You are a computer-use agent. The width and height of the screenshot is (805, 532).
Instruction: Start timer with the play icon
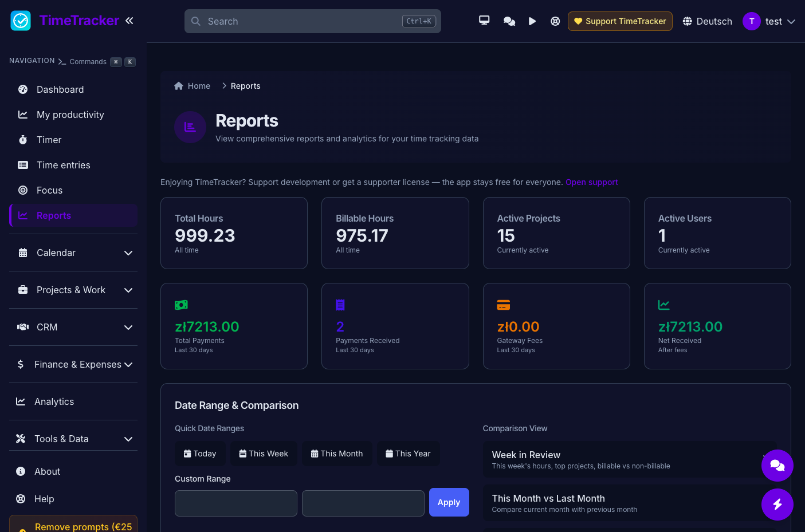pos(532,21)
